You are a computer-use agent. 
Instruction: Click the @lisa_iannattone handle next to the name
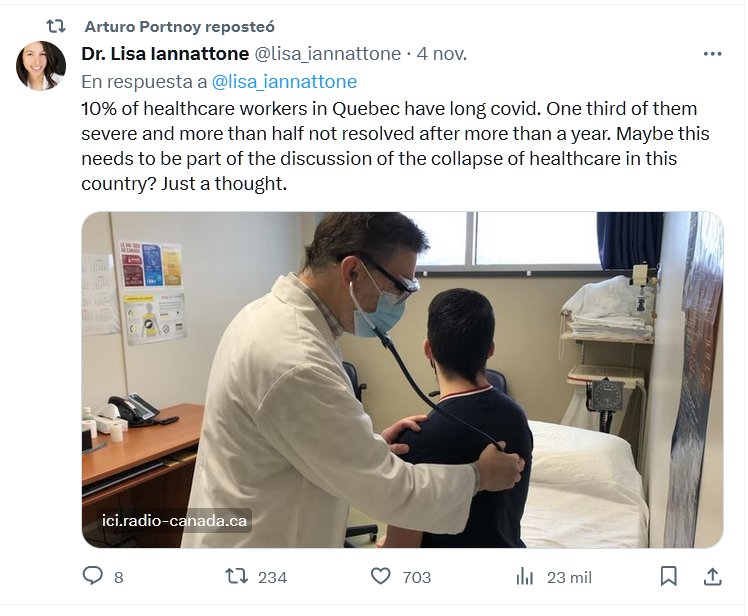pos(327,53)
